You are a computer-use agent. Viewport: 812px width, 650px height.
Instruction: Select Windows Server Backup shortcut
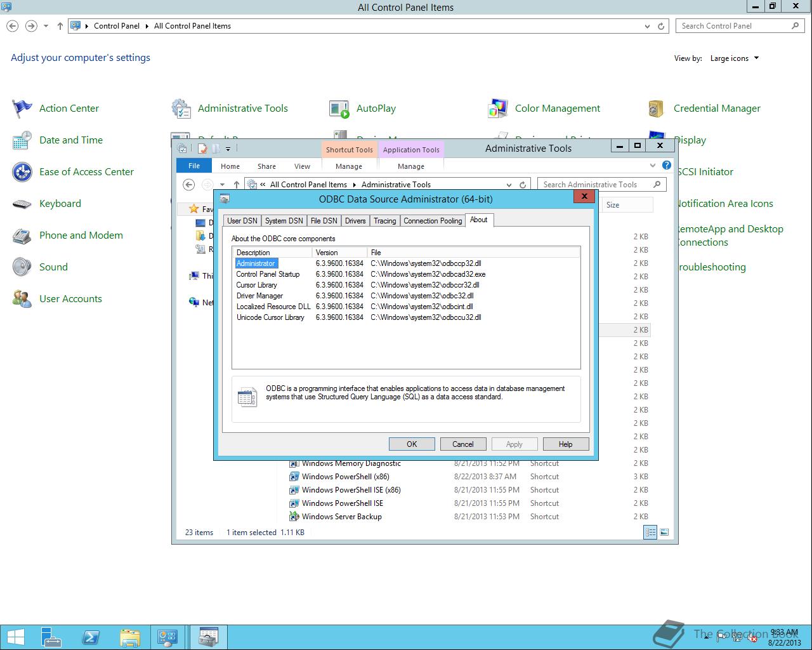click(341, 517)
